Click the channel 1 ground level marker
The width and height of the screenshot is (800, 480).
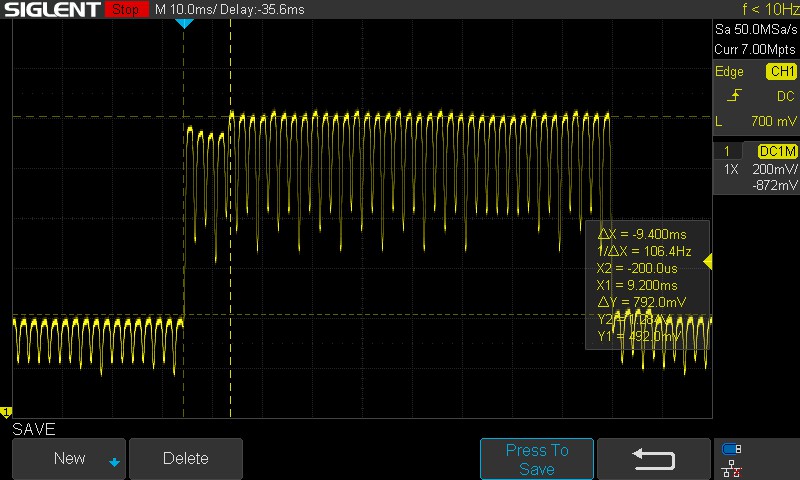(x=6, y=412)
